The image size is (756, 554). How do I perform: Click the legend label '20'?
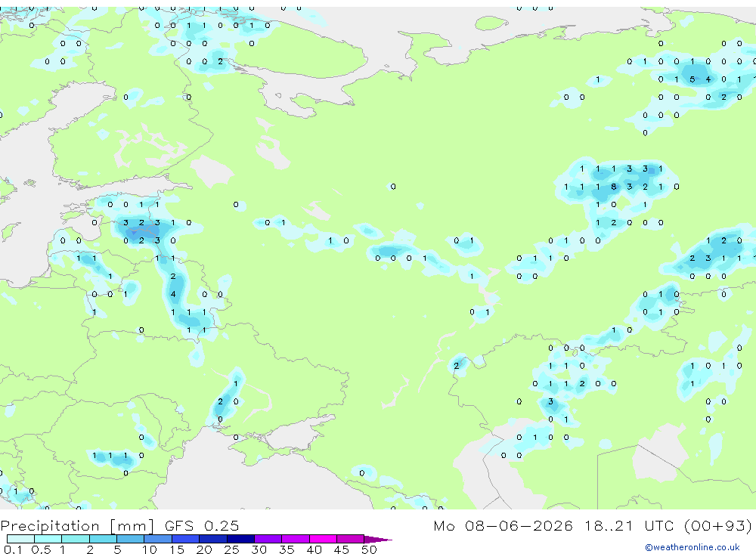[x=204, y=549]
